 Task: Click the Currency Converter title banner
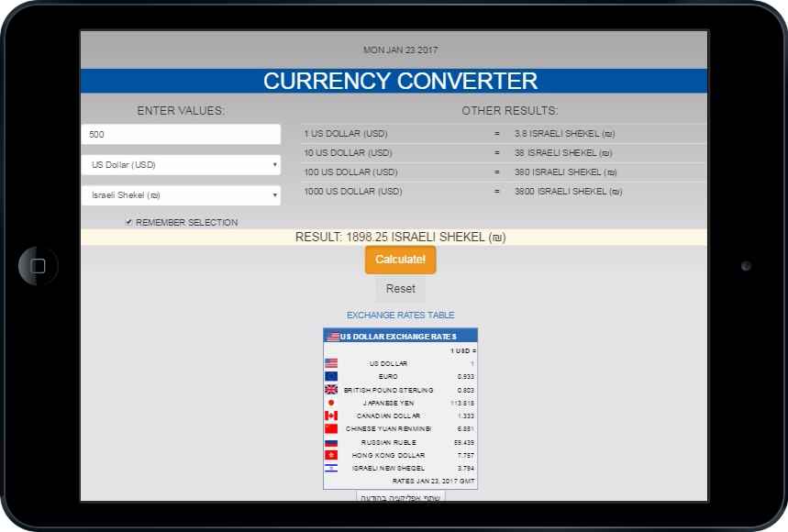point(394,81)
